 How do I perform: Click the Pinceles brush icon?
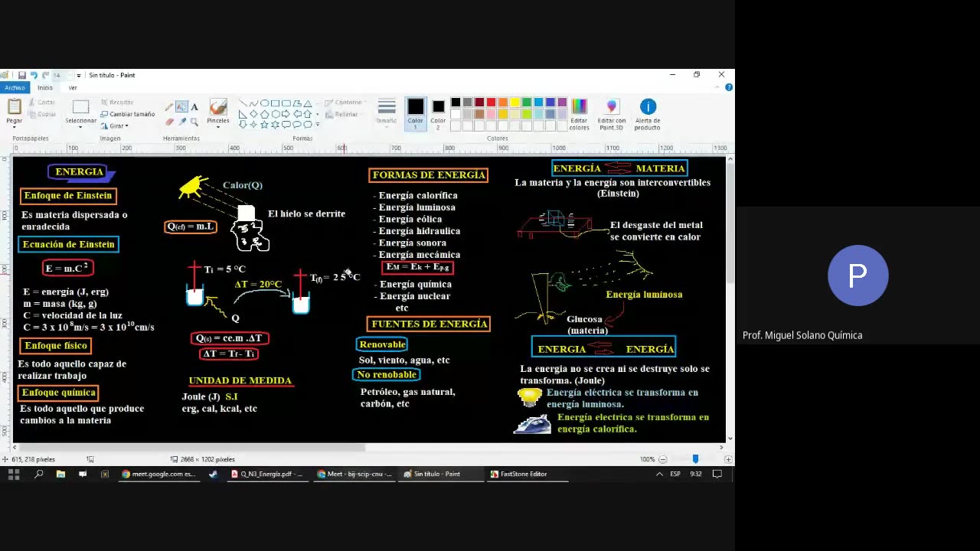coord(218,106)
